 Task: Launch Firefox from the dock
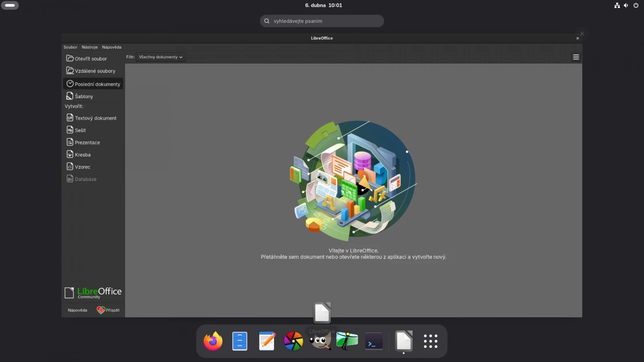pyautogui.click(x=213, y=341)
